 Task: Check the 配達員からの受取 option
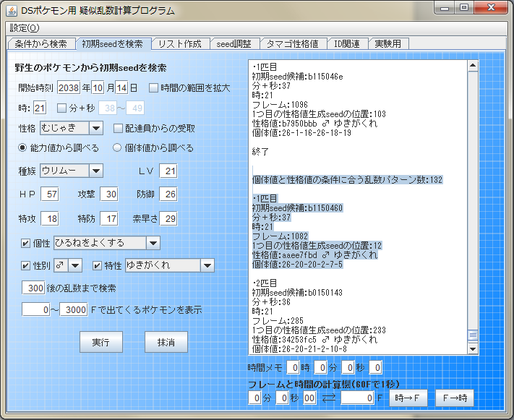point(119,129)
